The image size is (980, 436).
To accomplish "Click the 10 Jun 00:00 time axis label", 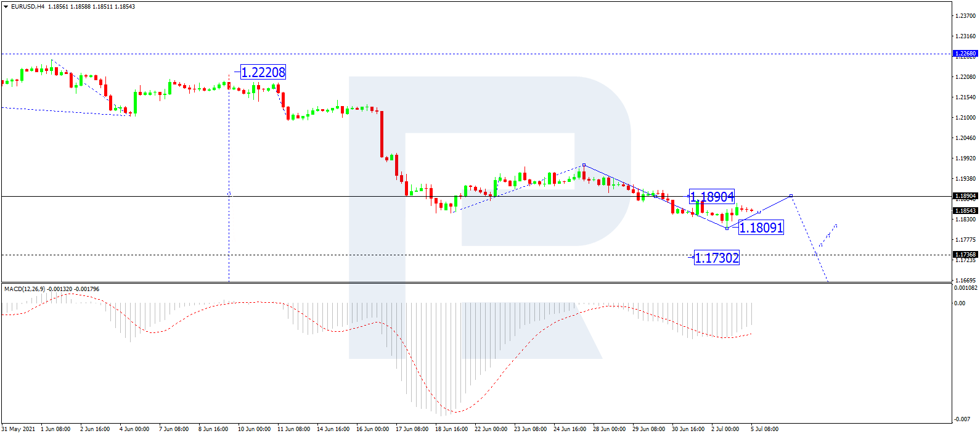I will [254, 429].
